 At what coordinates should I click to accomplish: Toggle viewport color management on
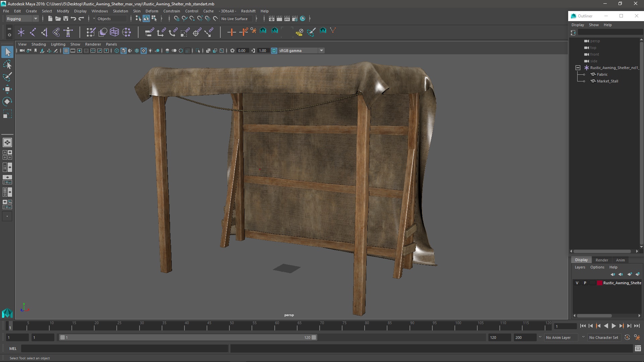point(274,51)
